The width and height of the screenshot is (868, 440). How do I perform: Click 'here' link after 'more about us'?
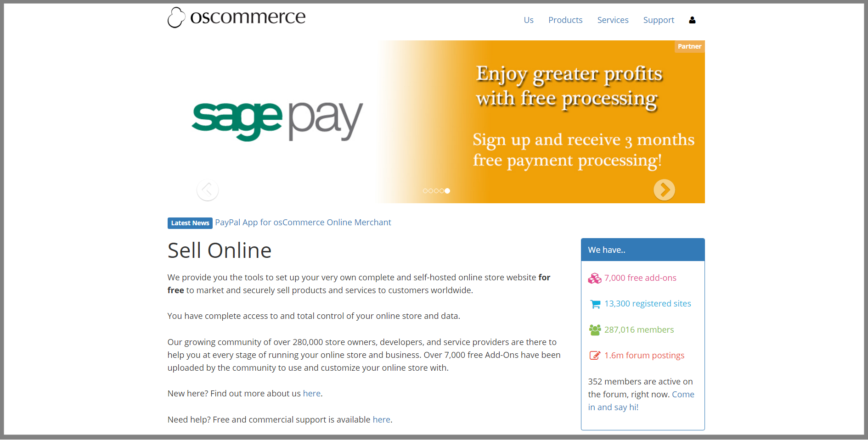(x=312, y=394)
